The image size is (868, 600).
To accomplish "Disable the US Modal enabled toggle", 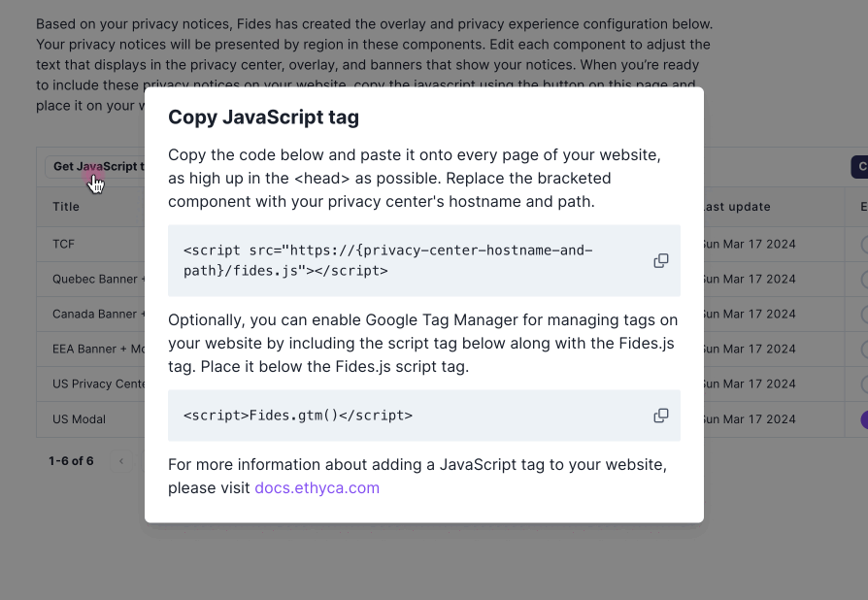I will 864,419.
